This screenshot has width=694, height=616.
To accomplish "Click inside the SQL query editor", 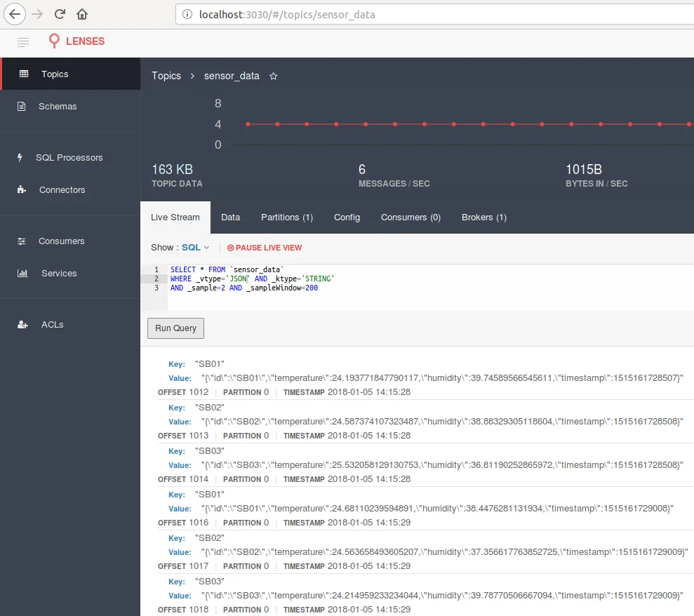I will [430, 288].
